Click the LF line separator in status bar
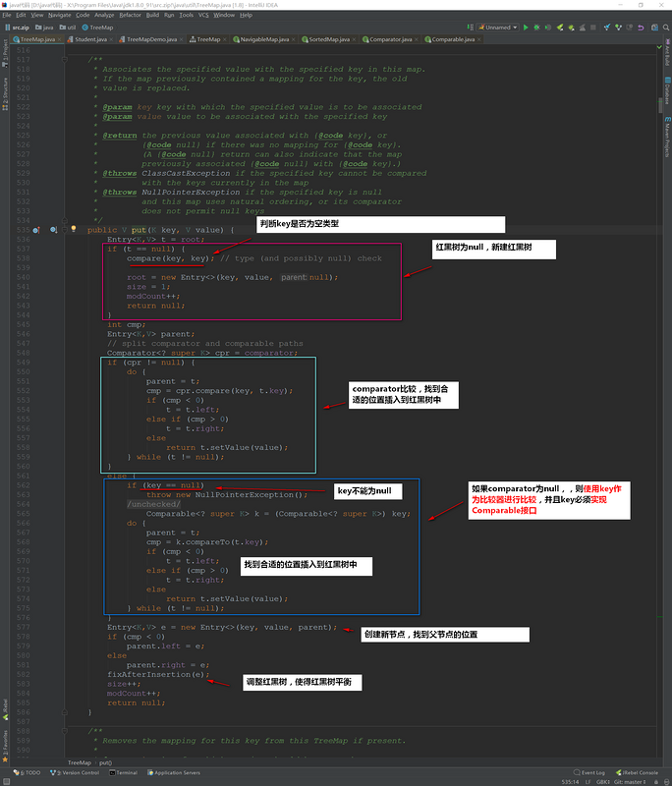 588,782
